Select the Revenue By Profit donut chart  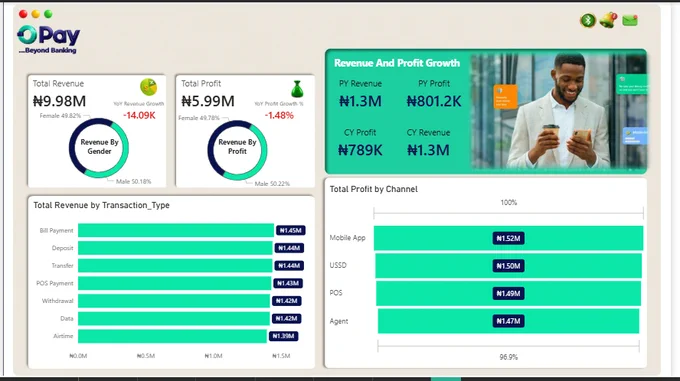[x=237, y=150]
